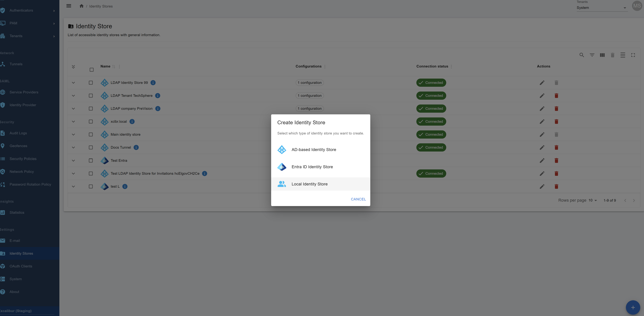
Task: Click the home breadcrumb icon
Action: point(82,6)
